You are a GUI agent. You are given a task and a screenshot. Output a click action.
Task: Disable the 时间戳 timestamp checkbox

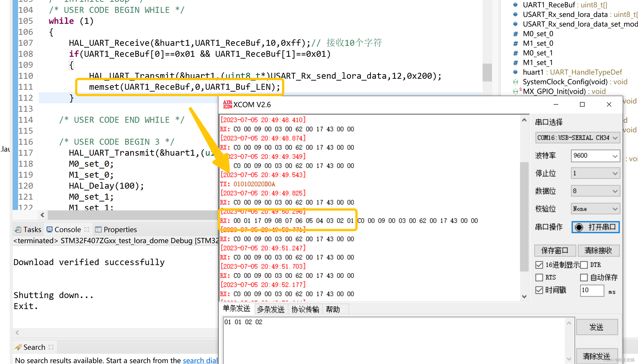[539, 290]
